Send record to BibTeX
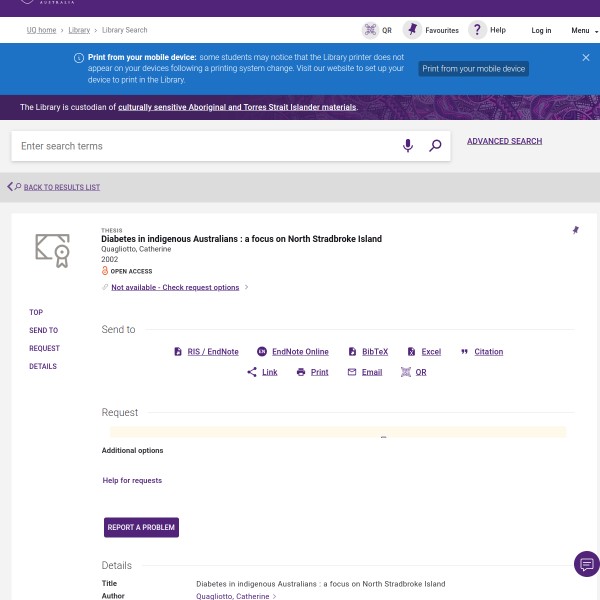 coord(368,352)
